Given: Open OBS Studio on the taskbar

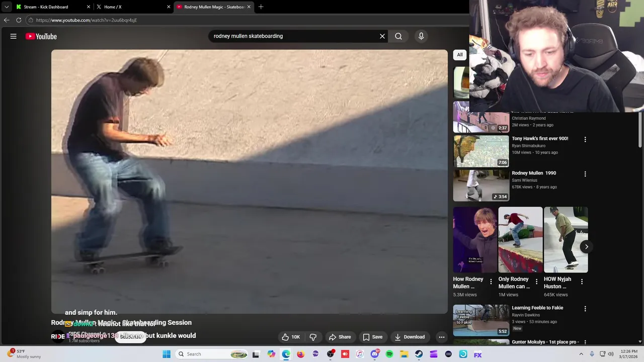Looking at the screenshot, I should tap(331, 354).
